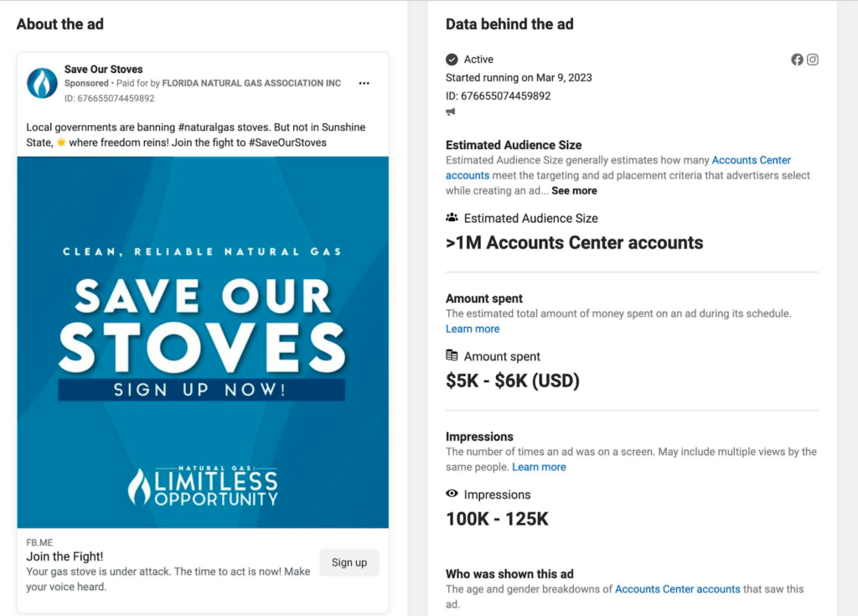This screenshot has width=858, height=616.
Task: Click the Save Our Stoves page name
Action: point(103,69)
